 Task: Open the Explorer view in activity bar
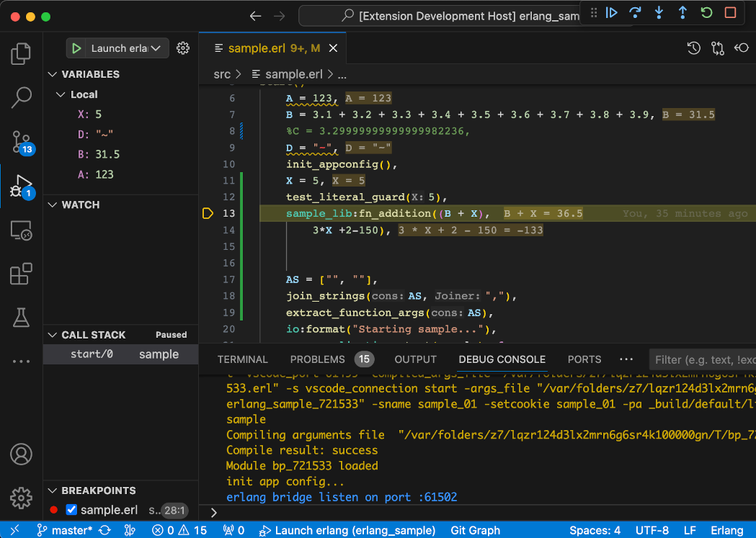click(x=21, y=53)
